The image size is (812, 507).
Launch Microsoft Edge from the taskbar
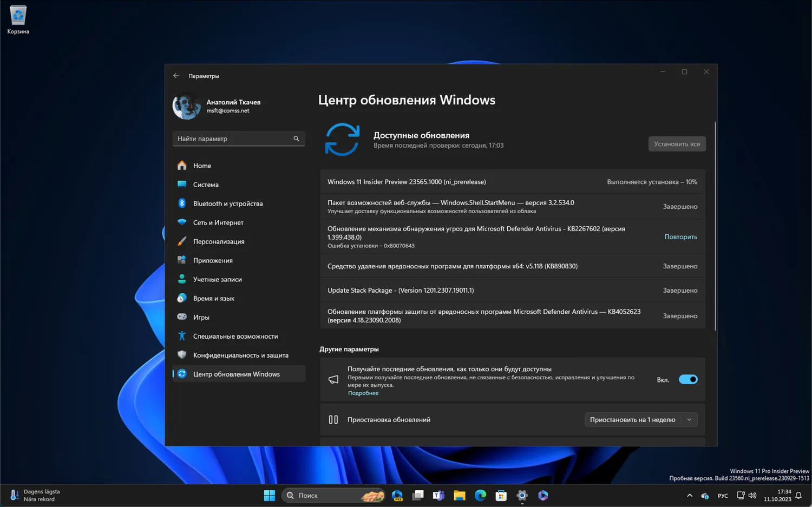[480, 495]
